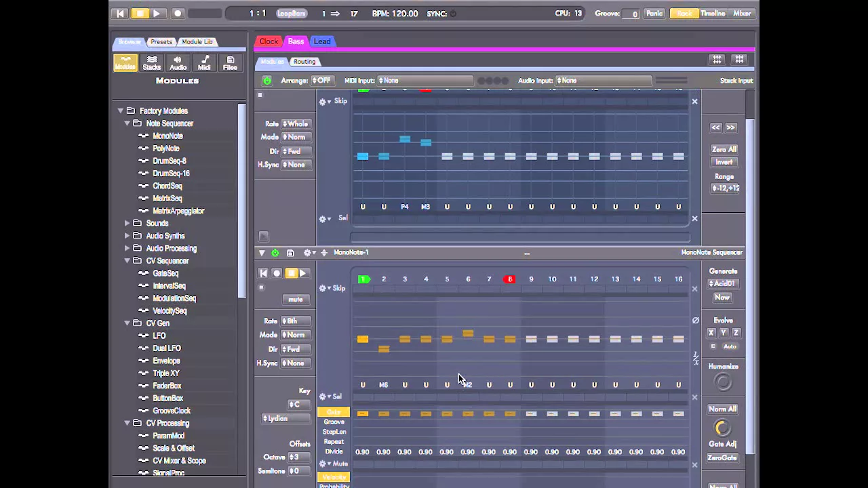Viewport: 868px width, 488px height.
Task: Open the Audio browser section
Action: coord(178,63)
